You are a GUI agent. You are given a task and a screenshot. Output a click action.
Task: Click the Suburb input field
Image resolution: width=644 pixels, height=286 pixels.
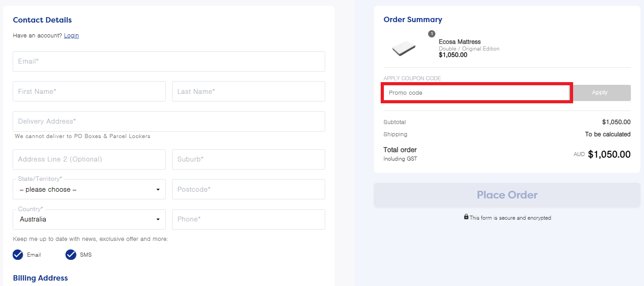(x=248, y=159)
